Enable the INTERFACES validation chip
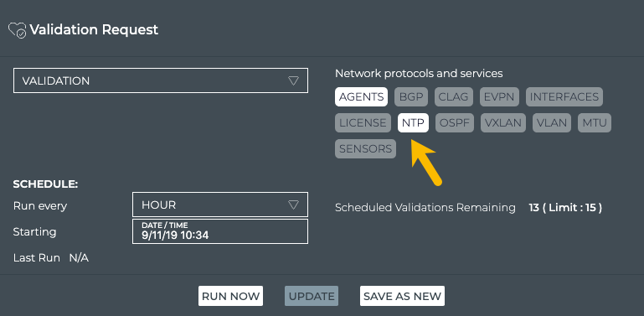Image resolution: width=644 pixels, height=316 pixels. pyautogui.click(x=564, y=97)
